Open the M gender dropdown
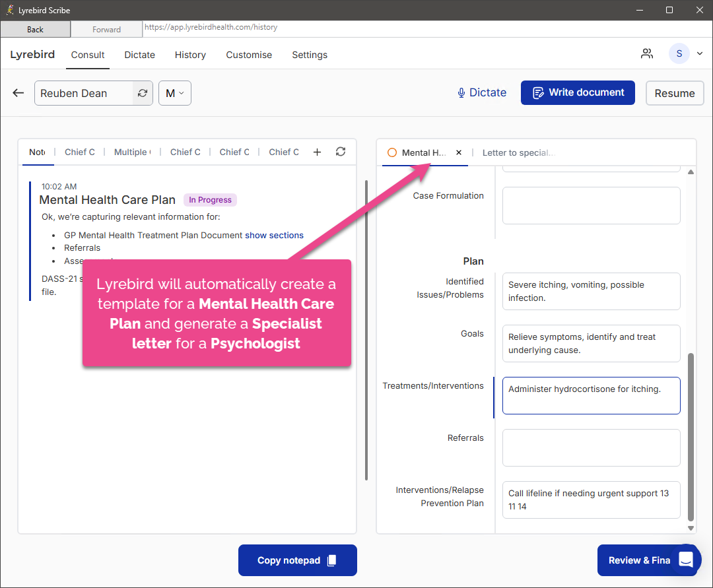The image size is (713, 588). pos(174,93)
